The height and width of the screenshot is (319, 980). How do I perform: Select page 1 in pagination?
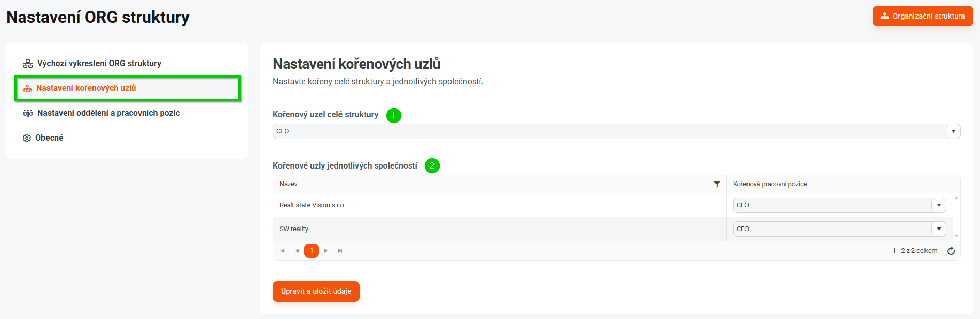(x=312, y=251)
